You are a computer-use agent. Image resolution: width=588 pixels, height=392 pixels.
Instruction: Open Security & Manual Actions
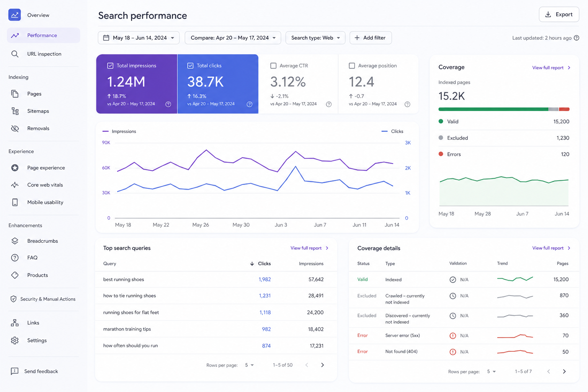tap(44, 299)
